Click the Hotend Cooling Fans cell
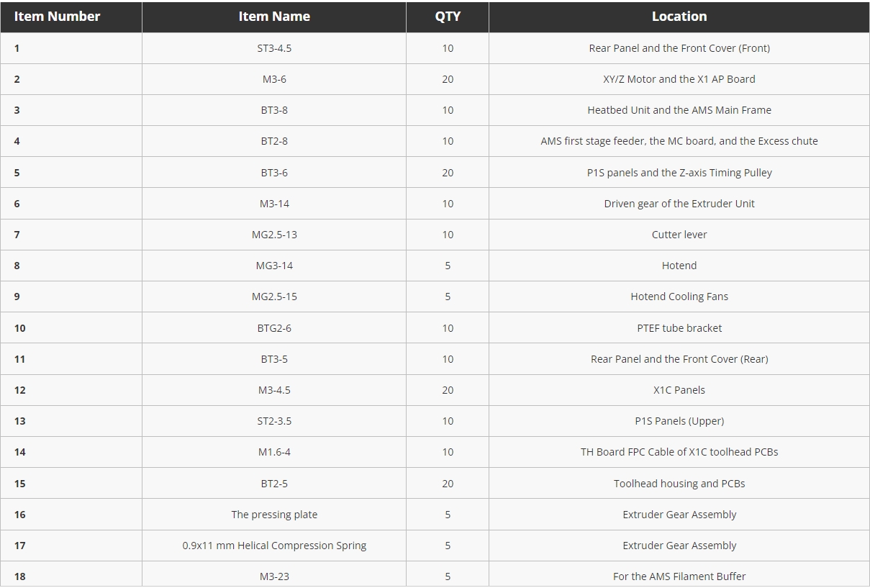The height and width of the screenshot is (588, 870). tap(679, 297)
